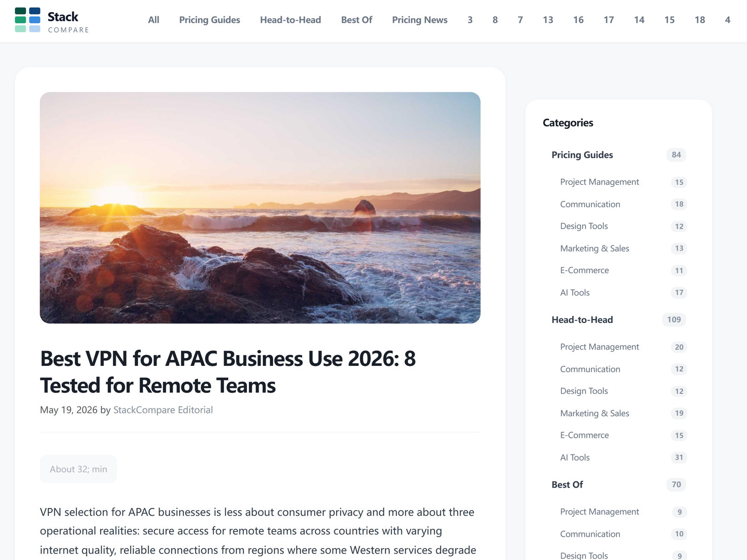Click the article date May 19, 2026

pos(69,410)
